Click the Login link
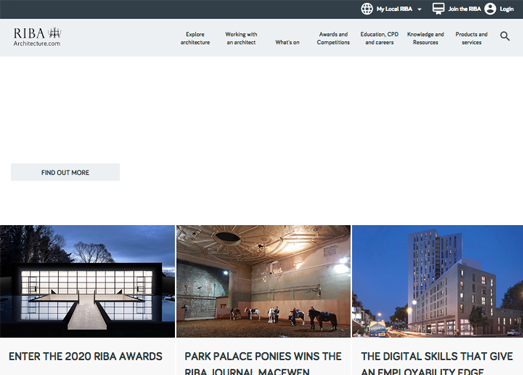Screen dimensions: 523x375 tap(506, 9)
